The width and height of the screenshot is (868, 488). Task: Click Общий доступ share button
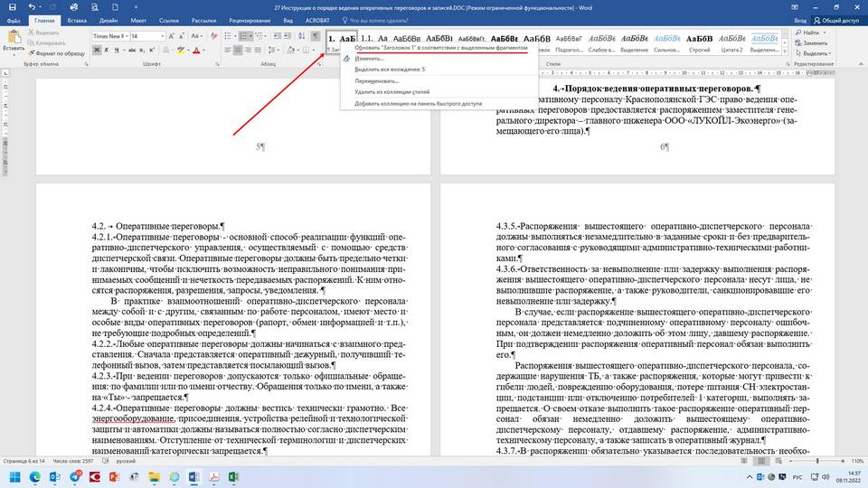(x=835, y=21)
